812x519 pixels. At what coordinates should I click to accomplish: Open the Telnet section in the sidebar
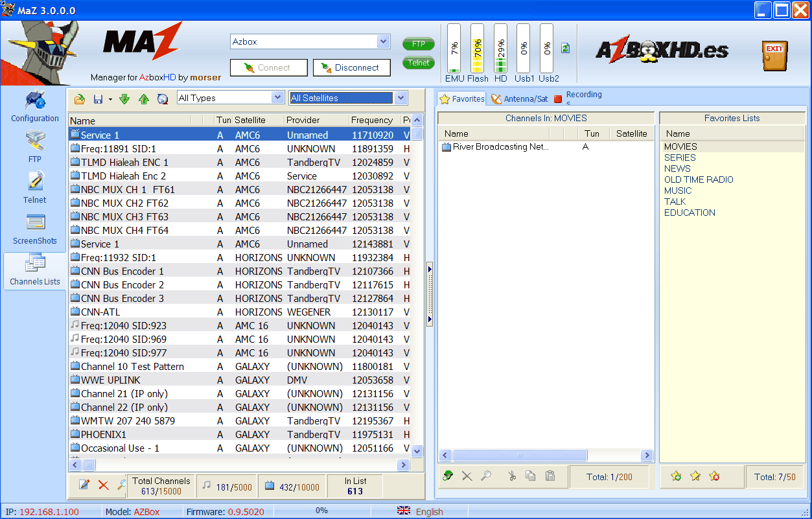35,188
